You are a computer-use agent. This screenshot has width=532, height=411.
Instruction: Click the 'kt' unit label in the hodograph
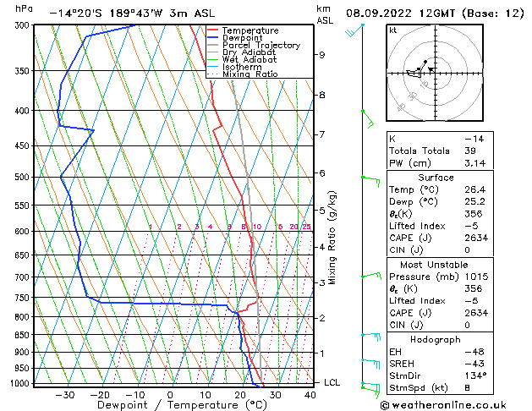pyautogui.click(x=393, y=30)
